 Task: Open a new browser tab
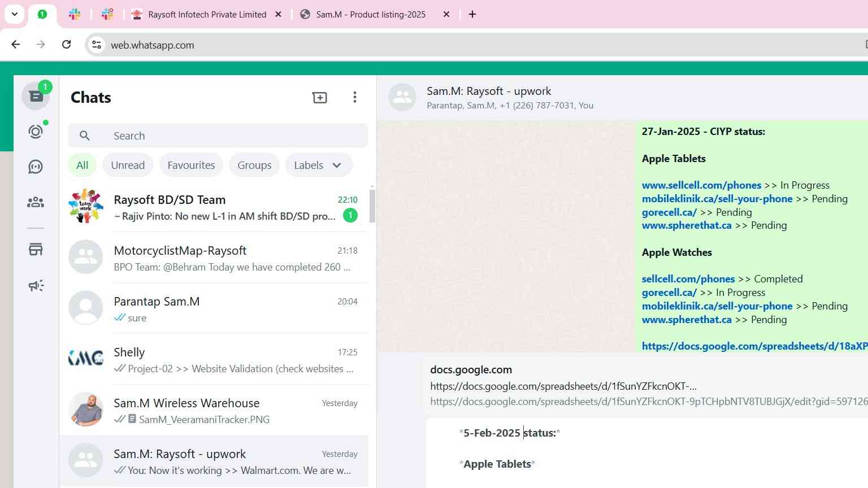(472, 14)
